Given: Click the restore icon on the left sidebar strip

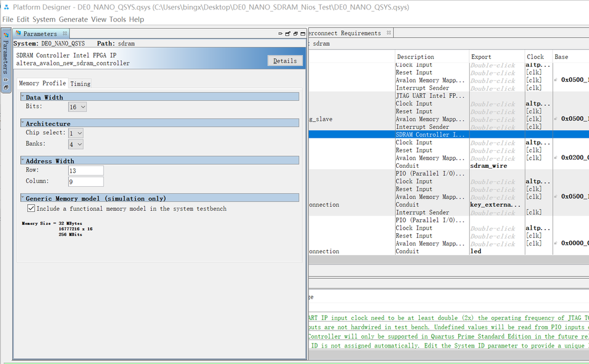Looking at the screenshot, I should tap(6, 87).
